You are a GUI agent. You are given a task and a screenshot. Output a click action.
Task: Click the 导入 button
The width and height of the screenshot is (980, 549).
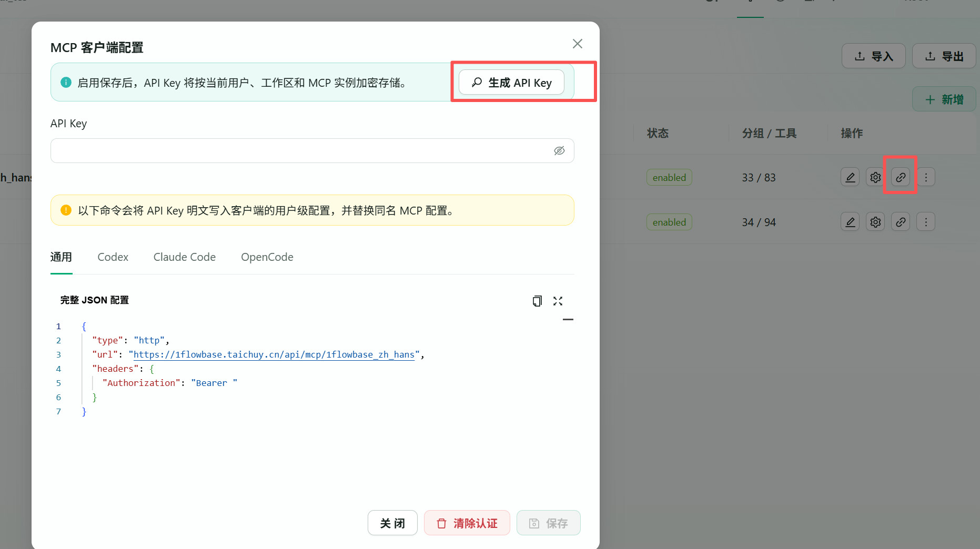[x=873, y=56]
